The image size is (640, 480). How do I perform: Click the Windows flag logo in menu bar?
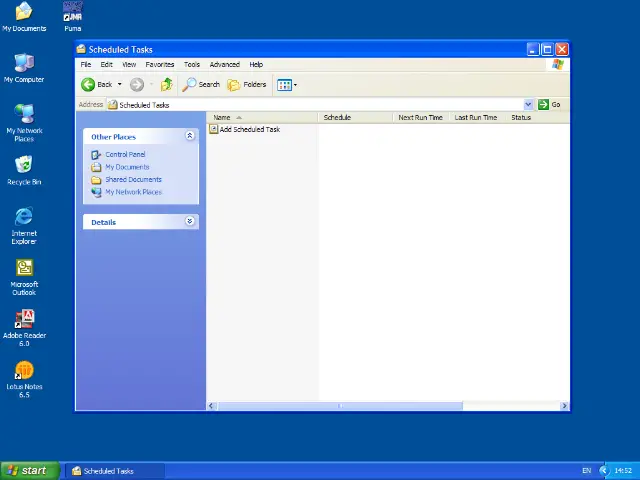pyautogui.click(x=558, y=64)
